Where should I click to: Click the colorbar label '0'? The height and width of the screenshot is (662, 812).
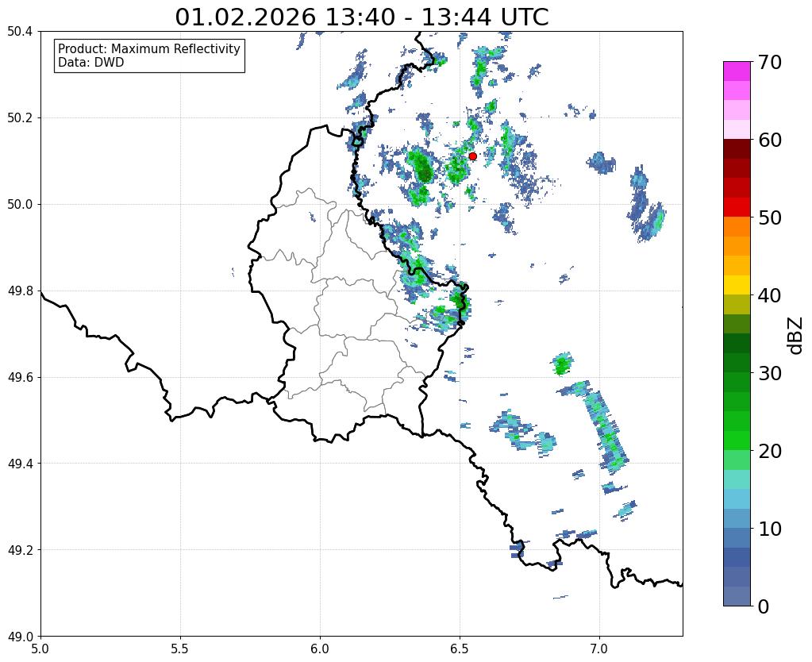pos(764,606)
